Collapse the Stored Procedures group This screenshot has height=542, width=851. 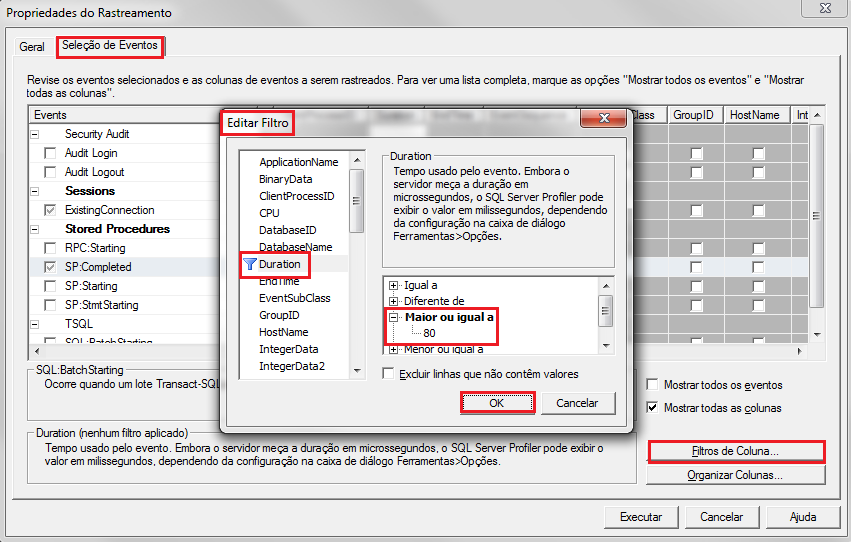(35, 229)
